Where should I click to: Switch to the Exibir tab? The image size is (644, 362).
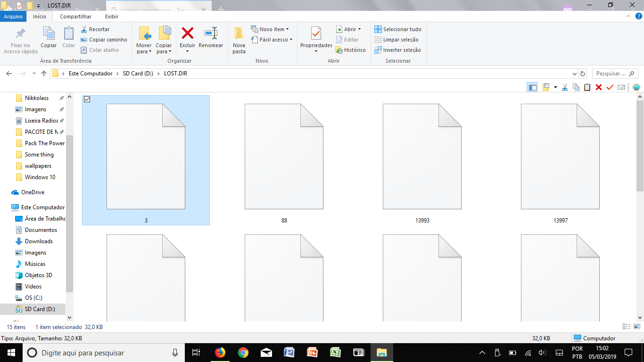(x=112, y=16)
